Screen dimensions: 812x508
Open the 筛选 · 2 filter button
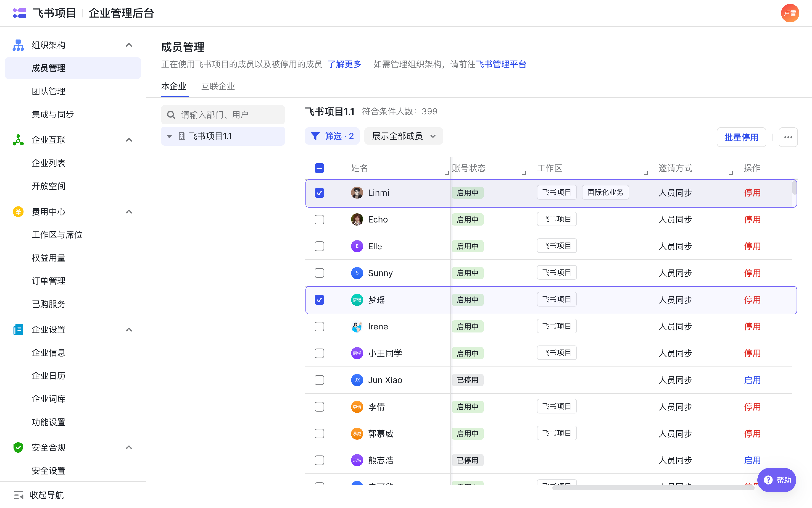[332, 136]
